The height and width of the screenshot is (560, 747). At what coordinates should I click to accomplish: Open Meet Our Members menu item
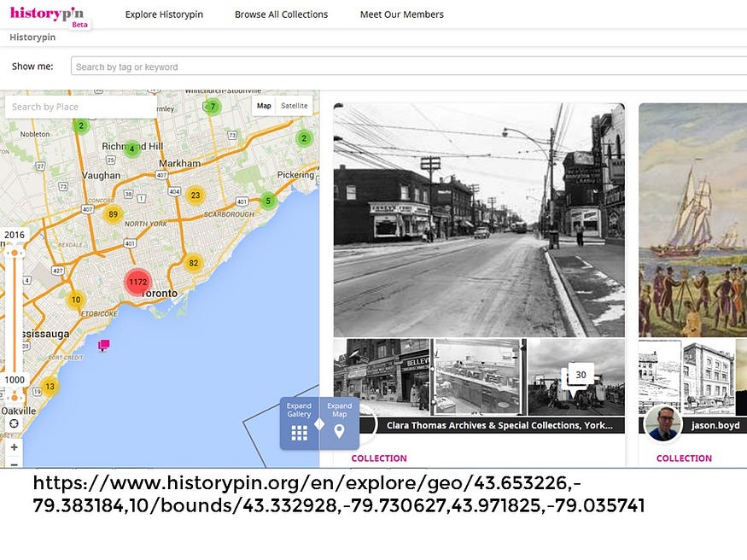[401, 15]
